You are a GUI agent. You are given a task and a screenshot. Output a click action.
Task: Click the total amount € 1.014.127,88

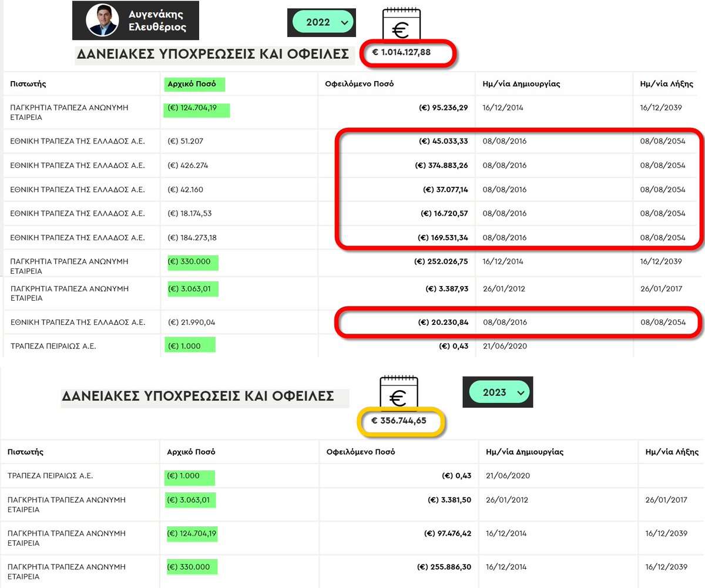[x=402, y=52]
